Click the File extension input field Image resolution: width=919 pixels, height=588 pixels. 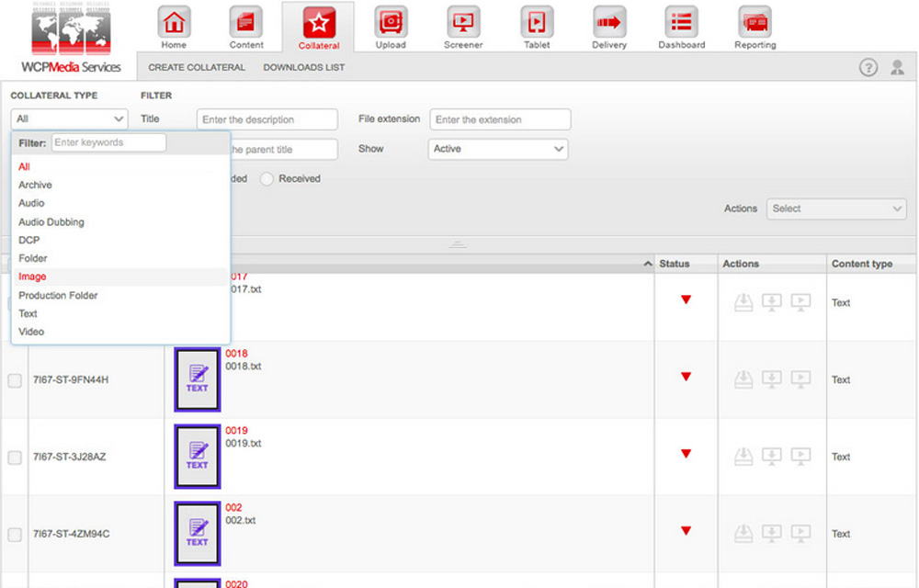[x=500, y=119]
